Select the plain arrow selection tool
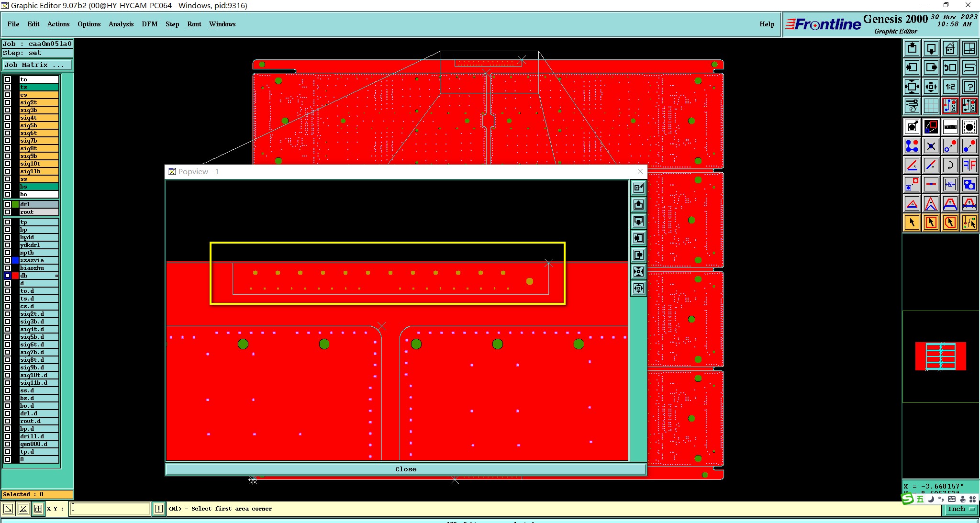Screen dimensions: 980x523 pos(912,223)
